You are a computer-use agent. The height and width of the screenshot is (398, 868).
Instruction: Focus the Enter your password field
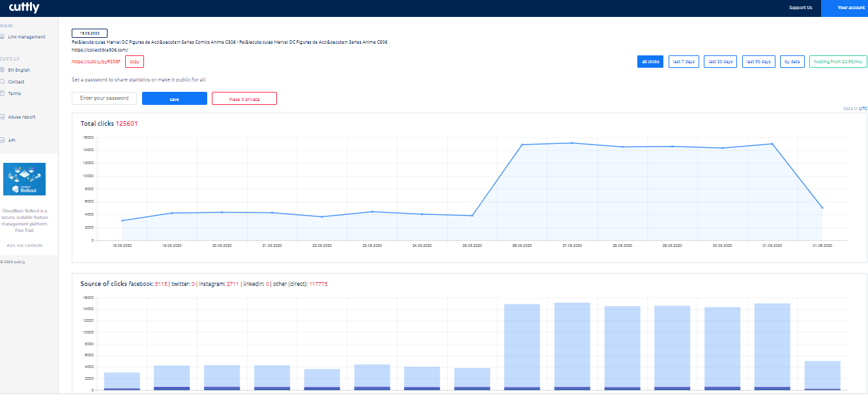[x=104, y=98]
